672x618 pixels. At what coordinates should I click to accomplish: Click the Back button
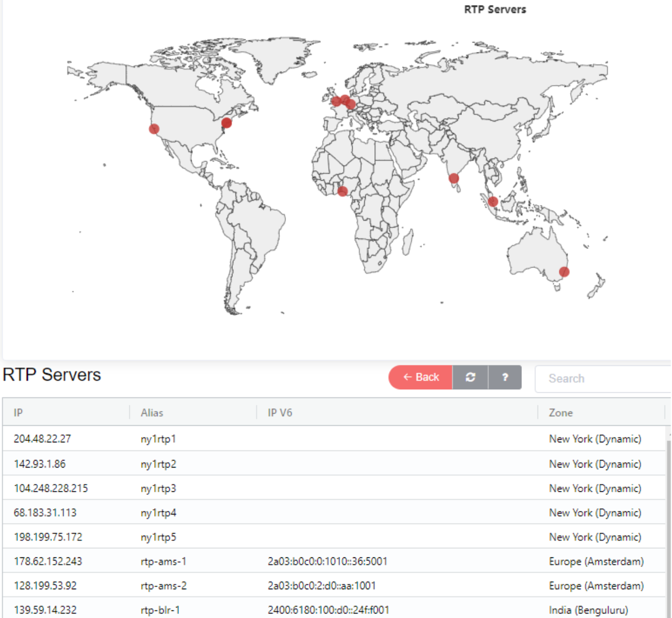(x=420, y=377)
